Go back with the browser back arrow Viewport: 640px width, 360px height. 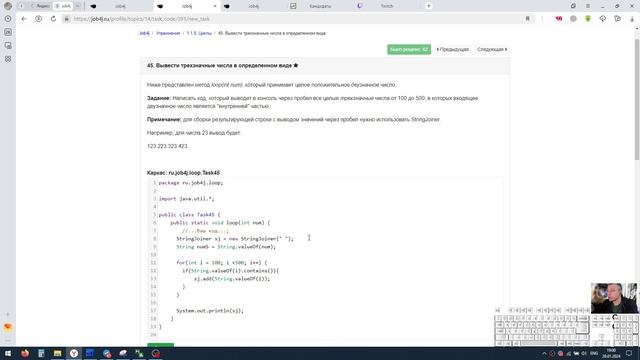(24, 19)
